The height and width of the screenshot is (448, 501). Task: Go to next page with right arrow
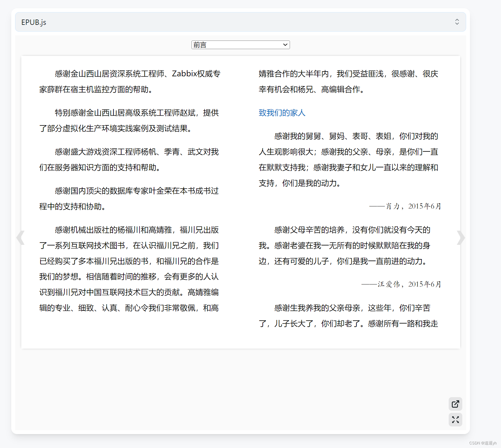(x=461, y=238)
